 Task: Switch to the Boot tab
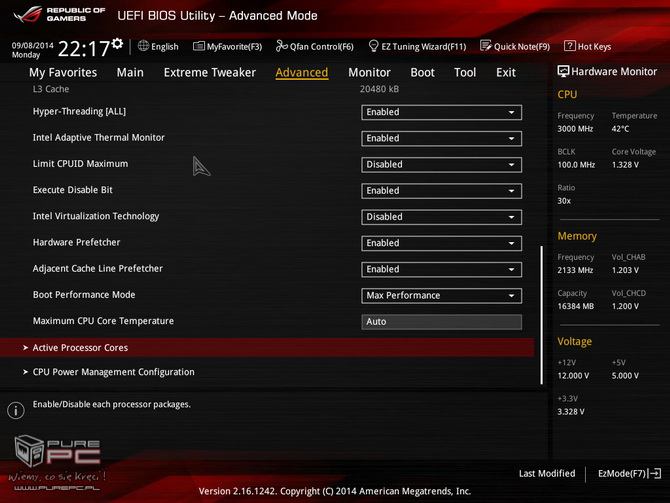coord(422,73)
